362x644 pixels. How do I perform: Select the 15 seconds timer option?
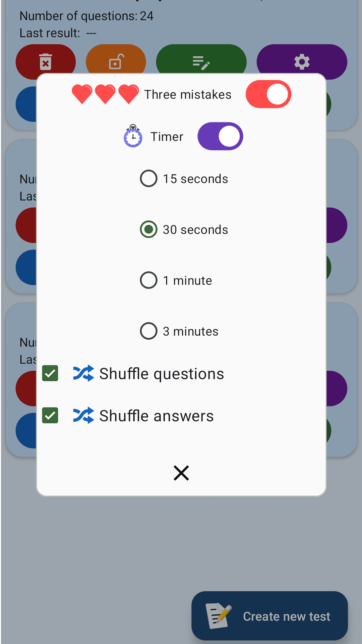[148, 178]
